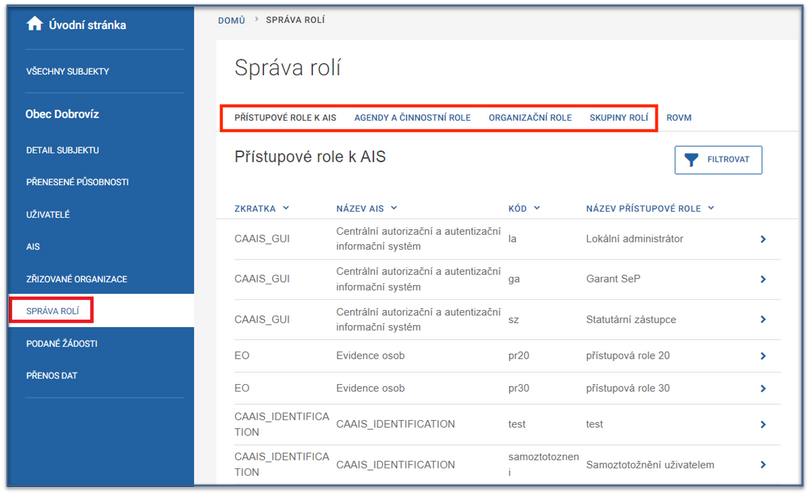Open přístupová role 20 row chevron
810x495 pixels.
[762, 356]
